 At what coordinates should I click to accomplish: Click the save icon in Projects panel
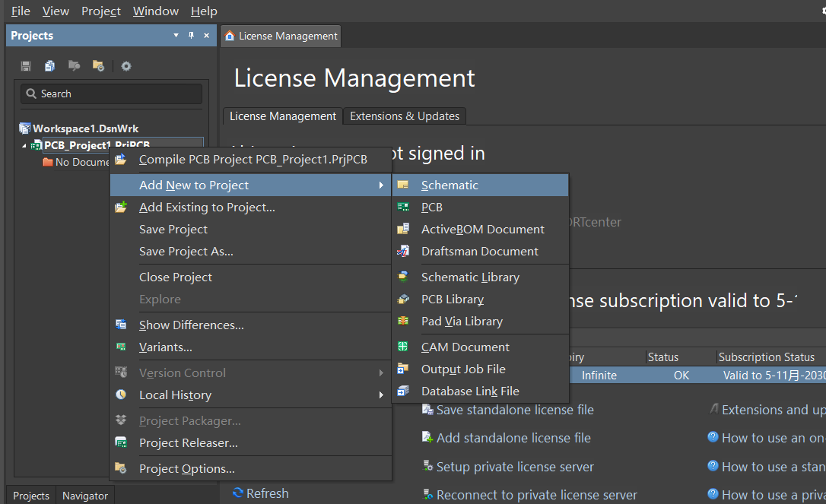tap(26, 66)
